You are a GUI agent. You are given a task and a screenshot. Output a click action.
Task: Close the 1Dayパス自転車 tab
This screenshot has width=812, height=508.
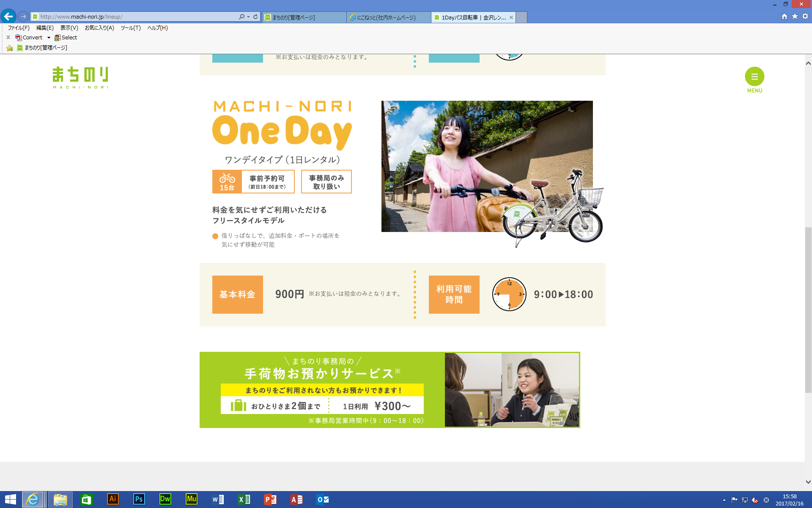[511, 17]
